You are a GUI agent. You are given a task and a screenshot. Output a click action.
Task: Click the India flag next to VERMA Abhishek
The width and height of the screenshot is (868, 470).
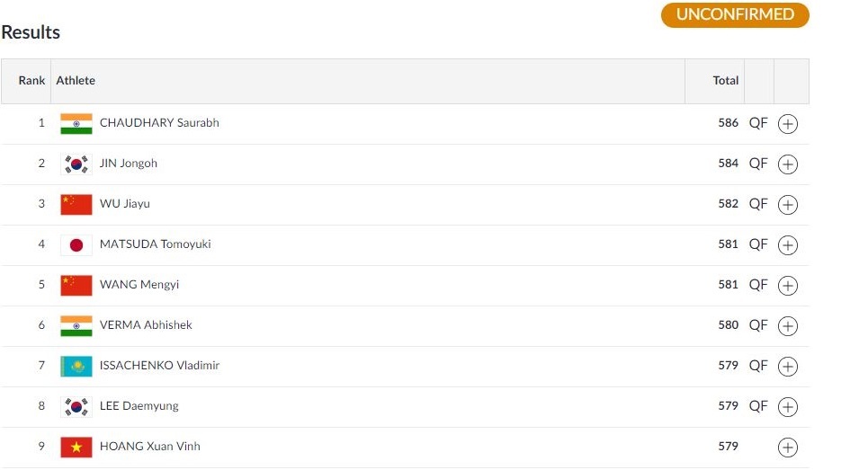click(x=76, y=325)
